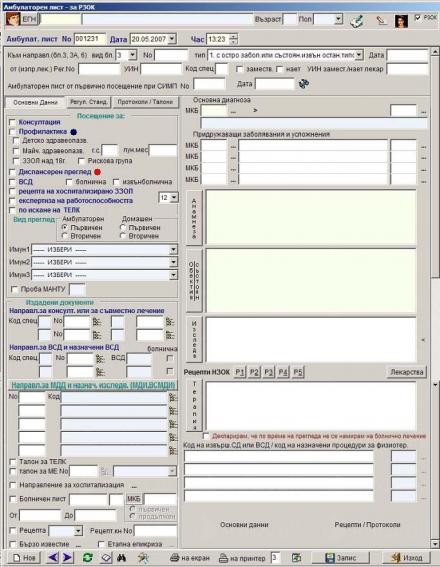Go to previous record with left arrow
Viewport: 440px width, 567px height.
click(x=53, y=557)
